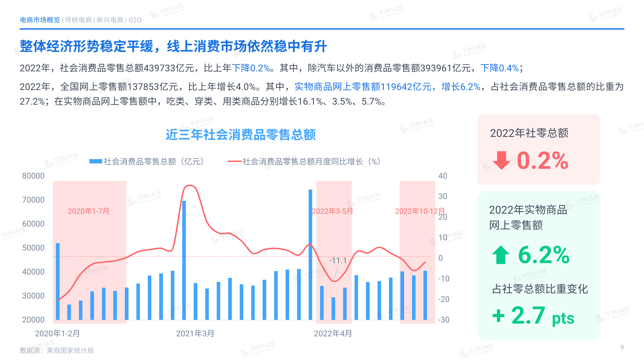The height and width of the screenshot is (362, 644).
Task: Click the 下降0.2% highlighted text
Action: tap(251, 68)
